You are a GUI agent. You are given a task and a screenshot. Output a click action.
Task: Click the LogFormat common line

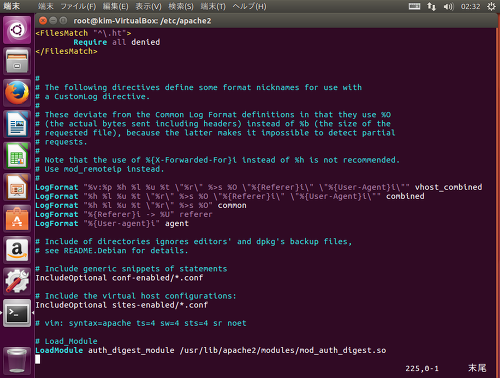(141, 205)
